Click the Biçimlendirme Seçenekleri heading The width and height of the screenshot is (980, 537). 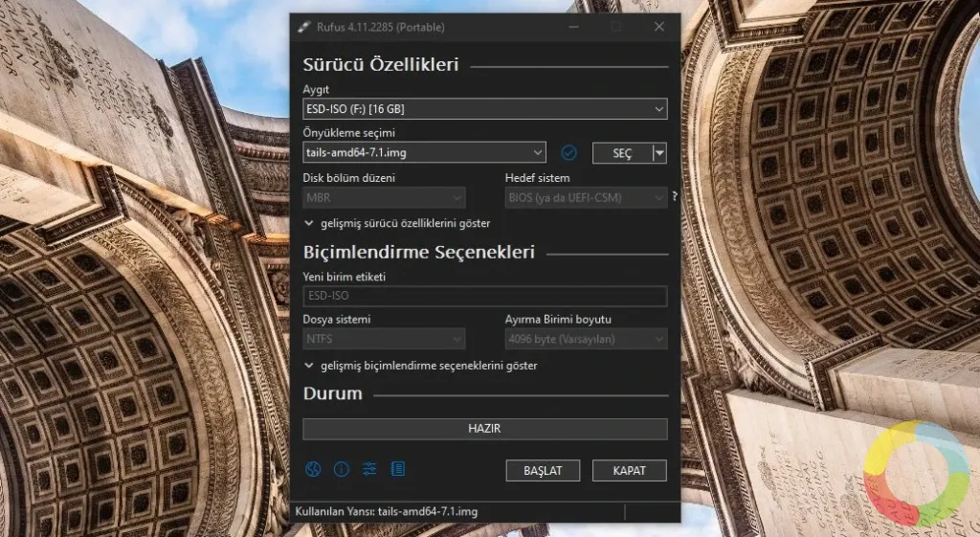click(x=419, y=252)
